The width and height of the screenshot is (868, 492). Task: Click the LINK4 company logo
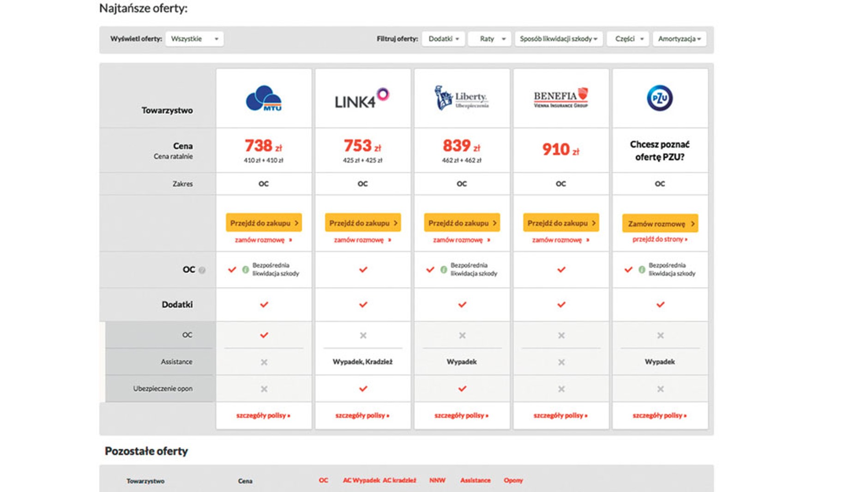(x=362, y=99)
